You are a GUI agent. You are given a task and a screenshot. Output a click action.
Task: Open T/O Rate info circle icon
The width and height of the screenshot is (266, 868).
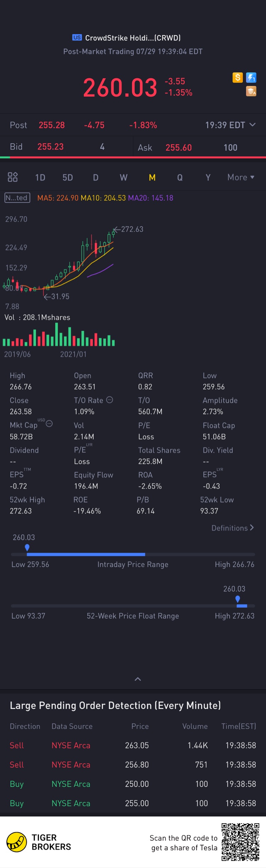[110, 400]
